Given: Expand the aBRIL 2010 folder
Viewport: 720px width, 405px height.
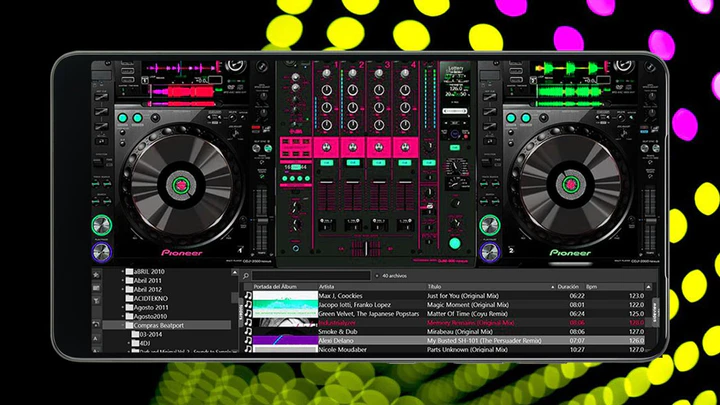Looking at the screenshot, I should click(x=123, y=271).
